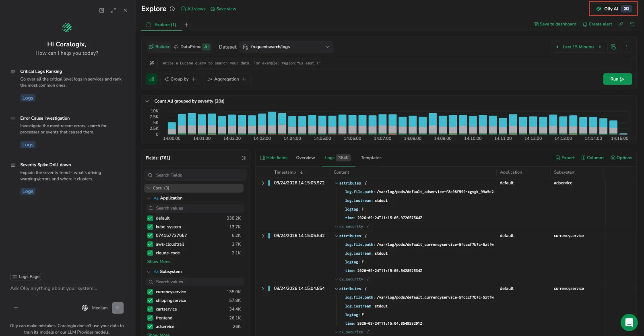644x336 pixels.
Task: Add an Aggregation with its plus icon
Action: tap(244, 79)
